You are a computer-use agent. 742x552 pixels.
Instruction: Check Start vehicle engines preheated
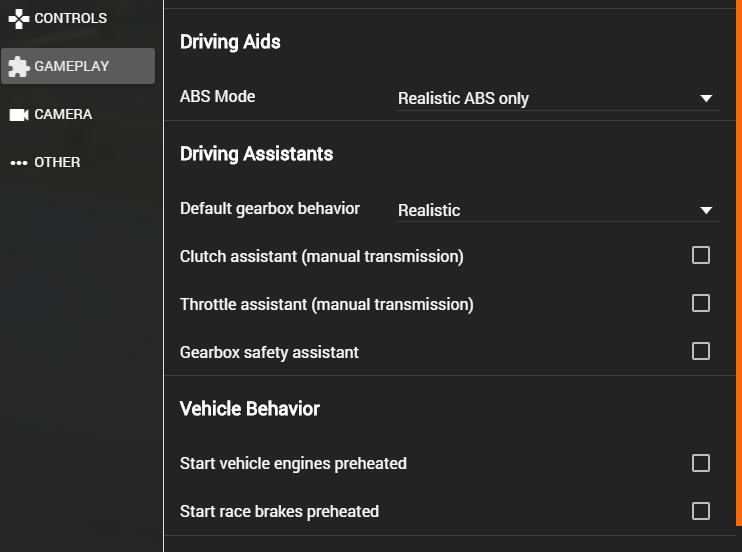click(700, 463)
